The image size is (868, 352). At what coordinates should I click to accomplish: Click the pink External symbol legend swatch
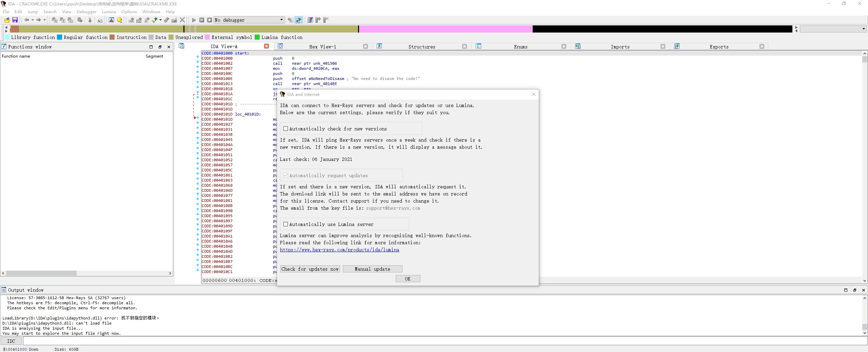208,37
